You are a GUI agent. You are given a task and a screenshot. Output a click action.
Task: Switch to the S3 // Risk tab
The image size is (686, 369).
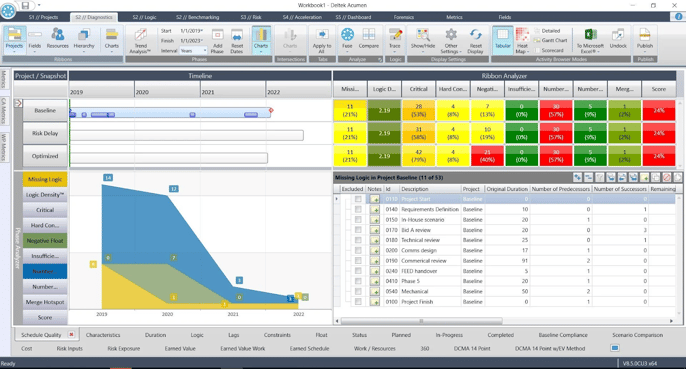pyautogui.click(x=251, y=17)
